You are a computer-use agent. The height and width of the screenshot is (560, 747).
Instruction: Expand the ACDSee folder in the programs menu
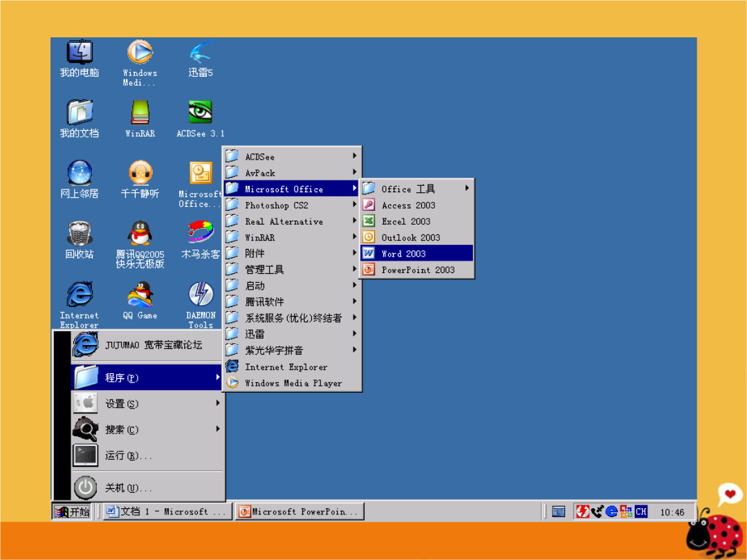tap(292, 157)
